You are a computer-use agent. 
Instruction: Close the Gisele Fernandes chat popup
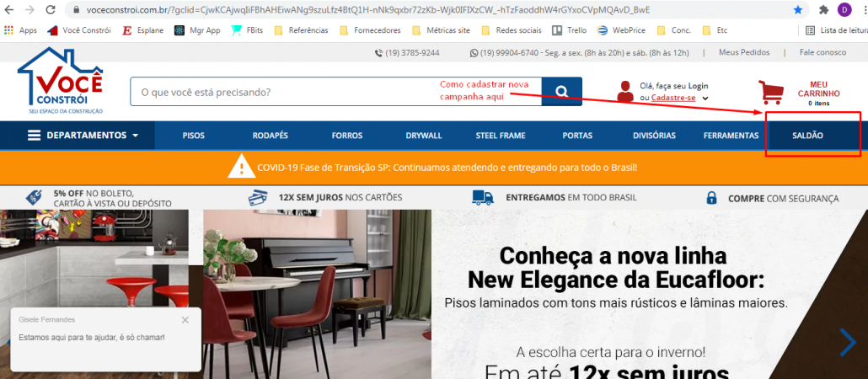pos(185,320)
